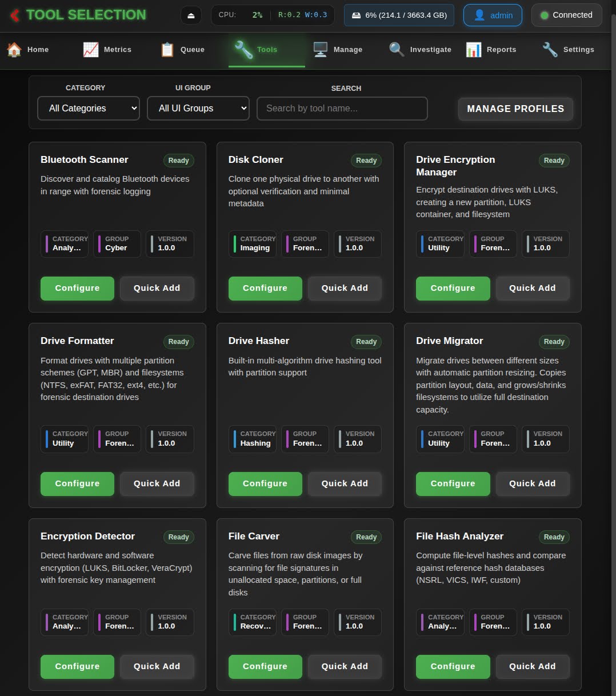The width and height of the screenshot is (616, 696).
Task: Click the admin user button
Action: coord(493,15)
